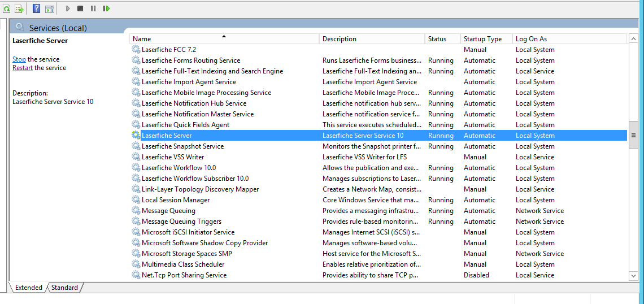The width and height of the screenshot is (644, 304).
Task: Click the gear icon for Multimedia Class Scheduler
Action: coord(136,264)
